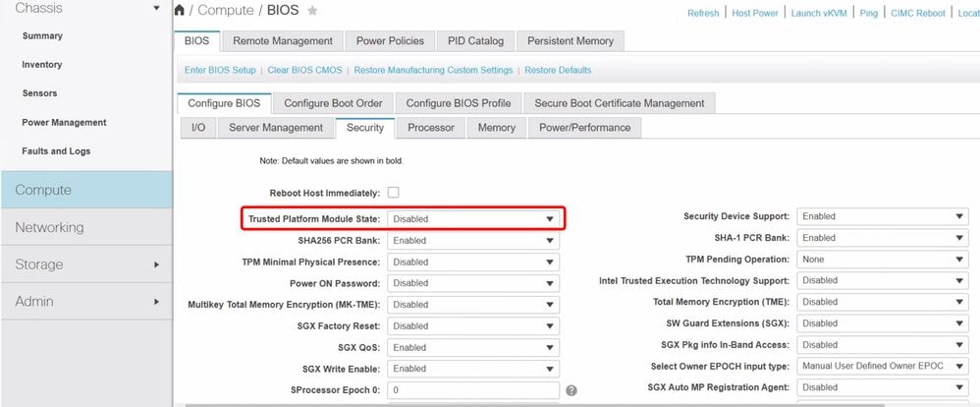This screenshot has width=980, height=407.
Task: Select Networking in the left sidebar
Action: pyautogui.click(x=86, y=227)
